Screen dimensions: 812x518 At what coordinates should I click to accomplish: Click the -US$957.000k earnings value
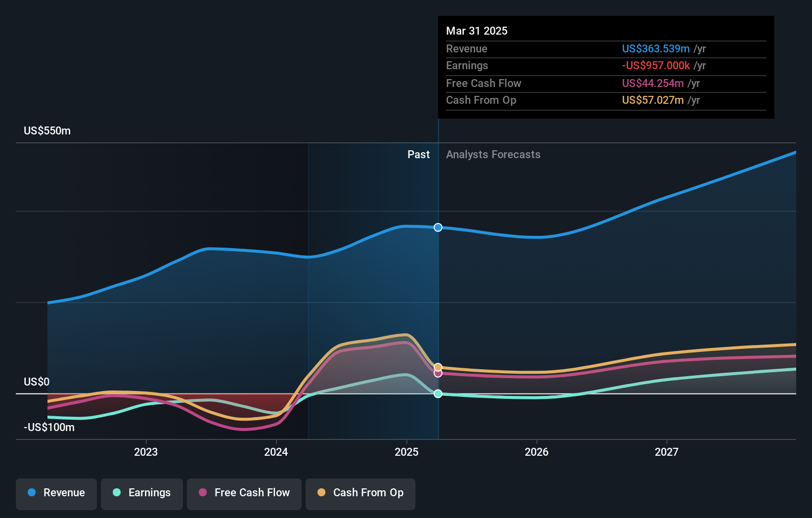656,65
